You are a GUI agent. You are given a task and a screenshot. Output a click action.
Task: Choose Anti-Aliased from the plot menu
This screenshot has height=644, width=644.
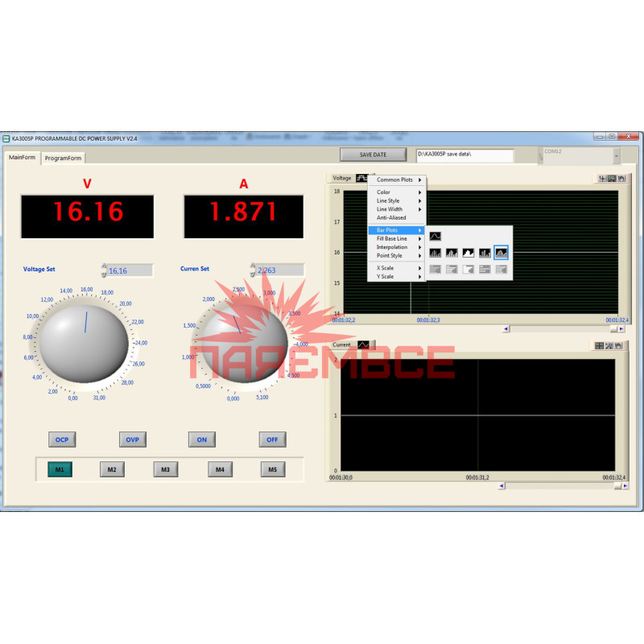pyautogui.click(x=391, y=217)
